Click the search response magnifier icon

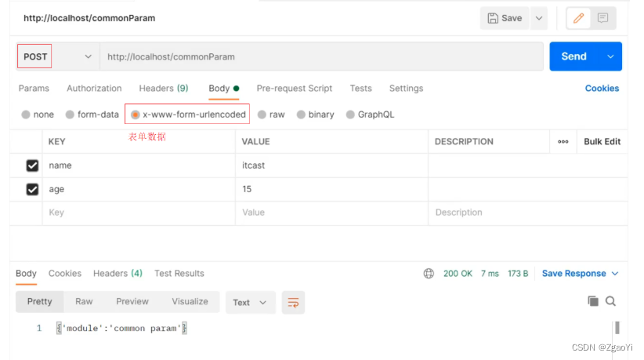[611, 301]
